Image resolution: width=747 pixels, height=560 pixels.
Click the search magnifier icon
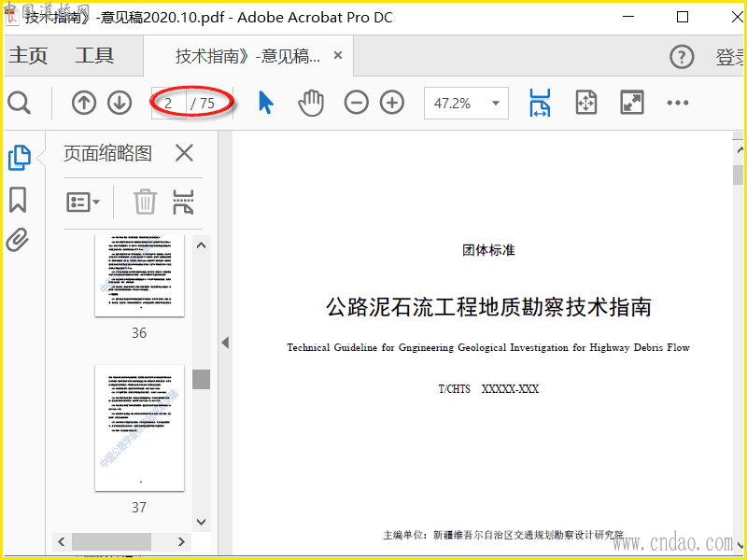tap(19, 103)
